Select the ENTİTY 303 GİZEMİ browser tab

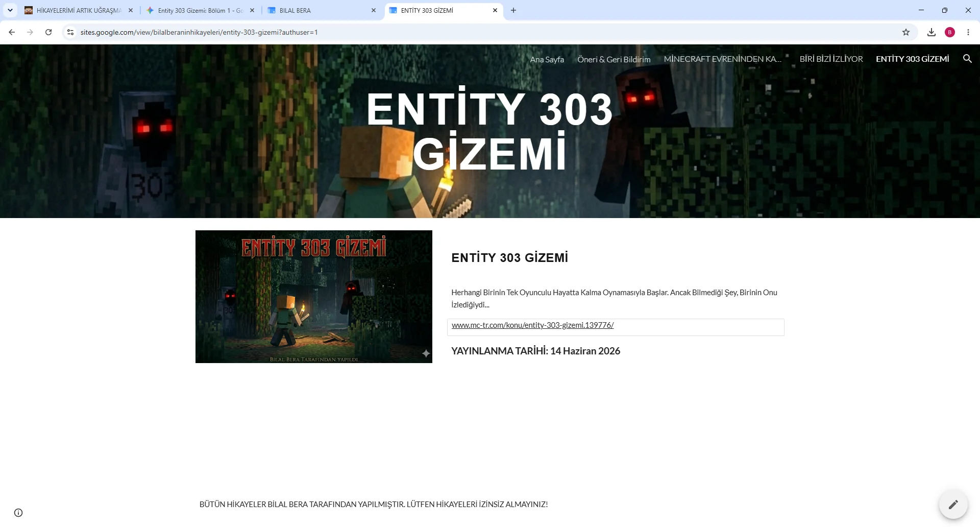[x=443, y=10]
